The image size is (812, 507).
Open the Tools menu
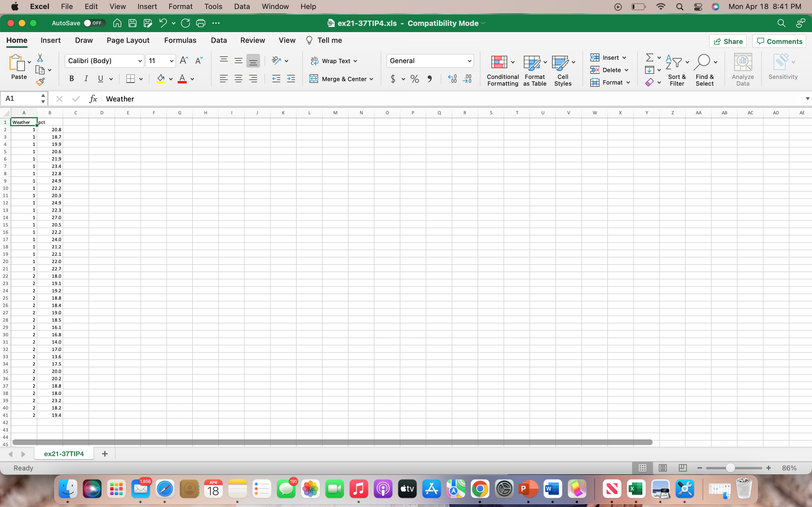(213, 6)
